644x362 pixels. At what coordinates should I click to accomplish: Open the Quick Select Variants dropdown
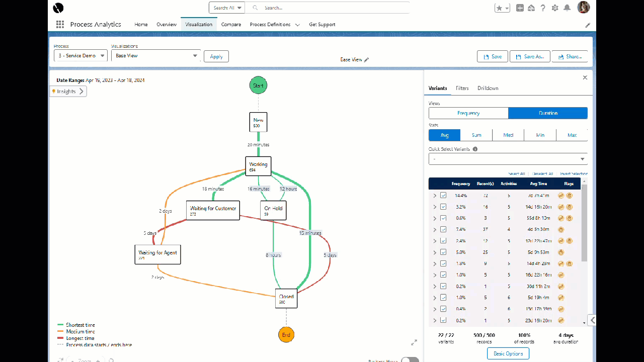pos(508,159)
